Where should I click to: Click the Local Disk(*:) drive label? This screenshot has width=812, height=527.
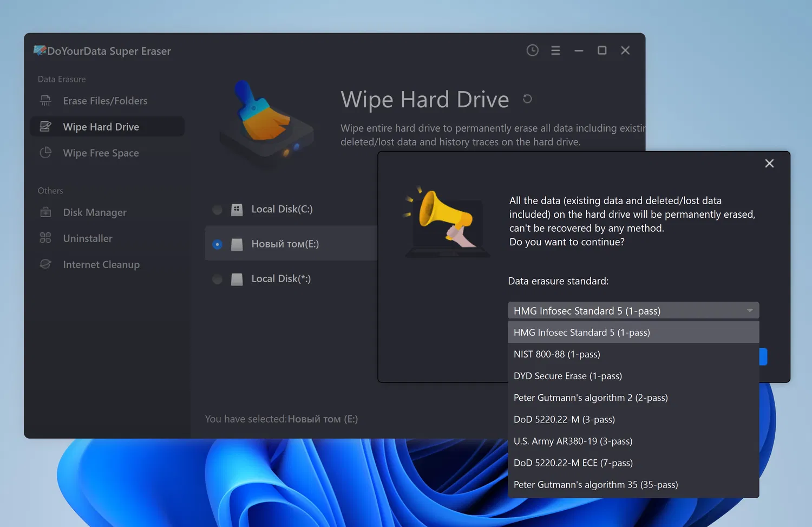[281, 278]
